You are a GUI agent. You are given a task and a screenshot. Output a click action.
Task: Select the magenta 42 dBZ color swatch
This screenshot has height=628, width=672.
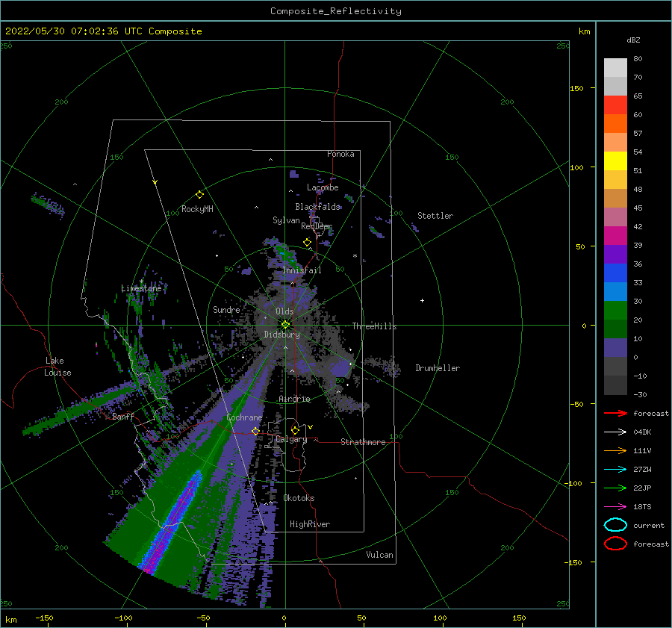615,235
